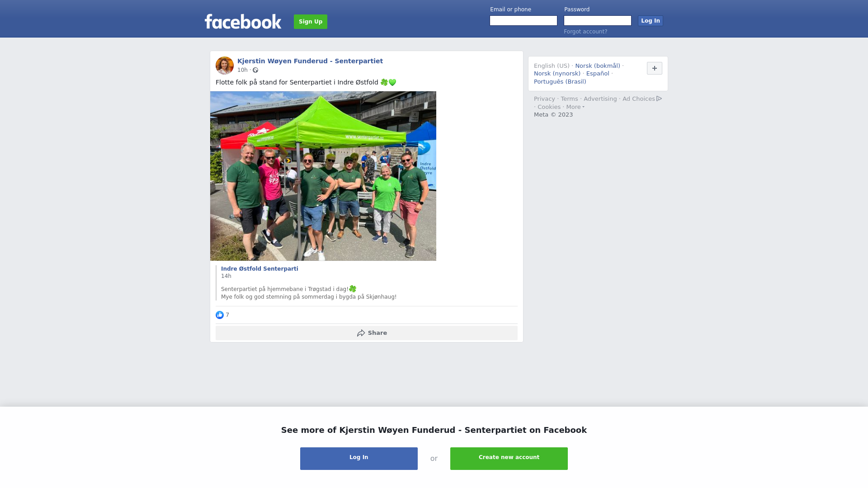Open the Forgot account link
This screenshot has height=488, width=868.
(x=585, y=32)
